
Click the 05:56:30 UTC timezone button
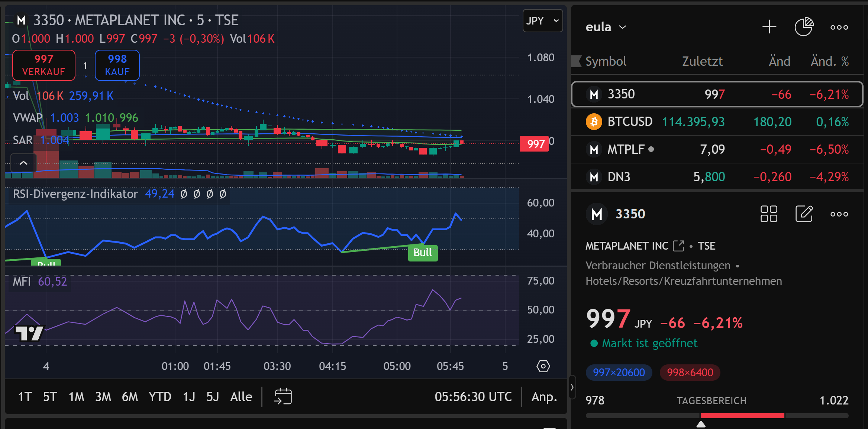[473, 397]
